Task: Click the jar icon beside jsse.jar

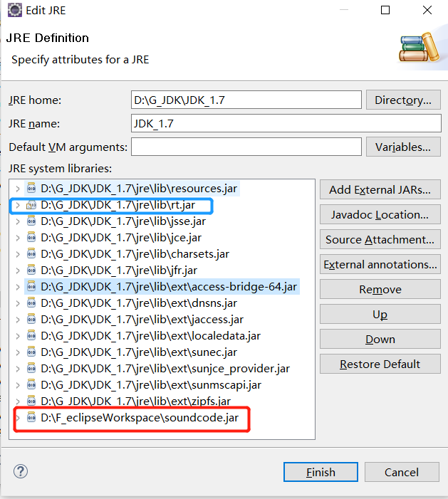Action: pyautogui.click(x=31, y=221)
